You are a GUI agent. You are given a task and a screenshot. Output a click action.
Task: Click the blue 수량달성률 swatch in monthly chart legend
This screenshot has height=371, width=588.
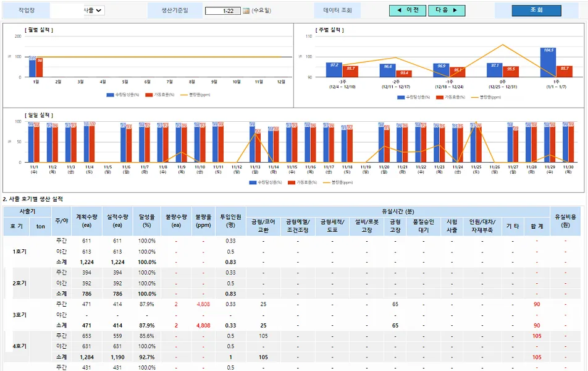click(109, 95)
